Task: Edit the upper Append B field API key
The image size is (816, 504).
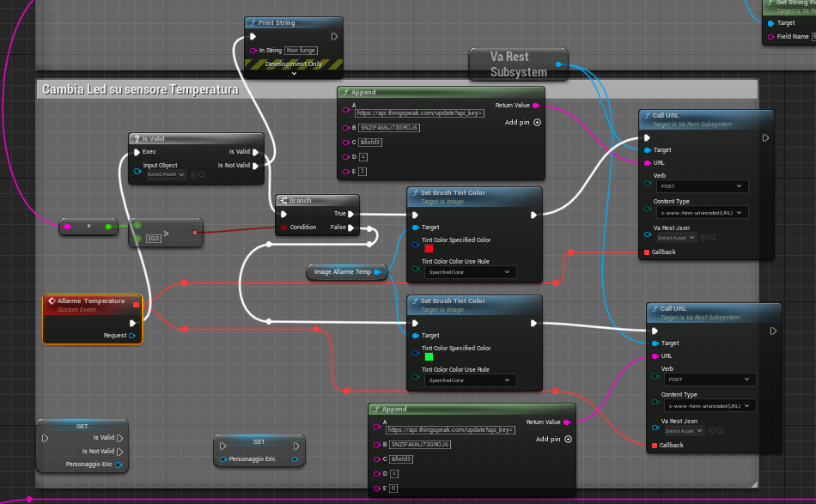Action: [x=389, y=127]
